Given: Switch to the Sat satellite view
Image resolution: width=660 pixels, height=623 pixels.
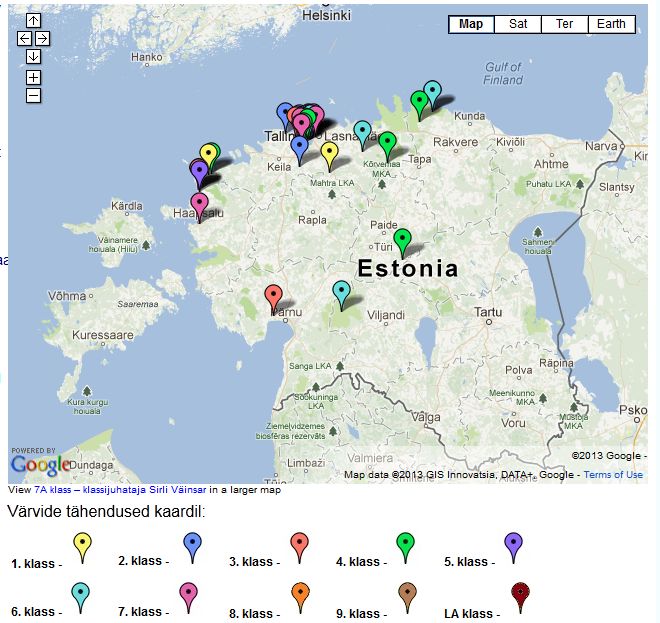Looking at the screenshot, I should [x=518, y=24].
